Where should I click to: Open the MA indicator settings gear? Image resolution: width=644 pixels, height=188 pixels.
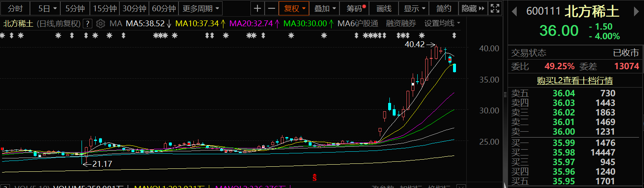pyautogui.click(x=100, y=24)
